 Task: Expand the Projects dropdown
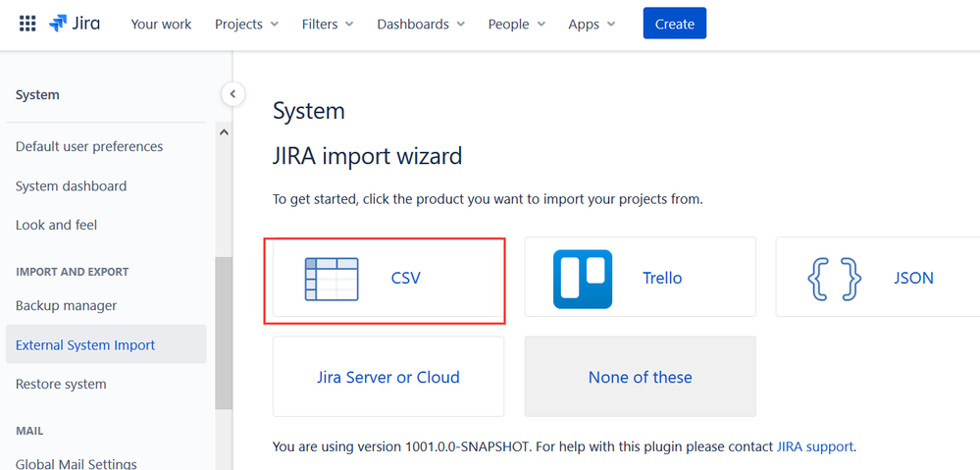(247, 25)
